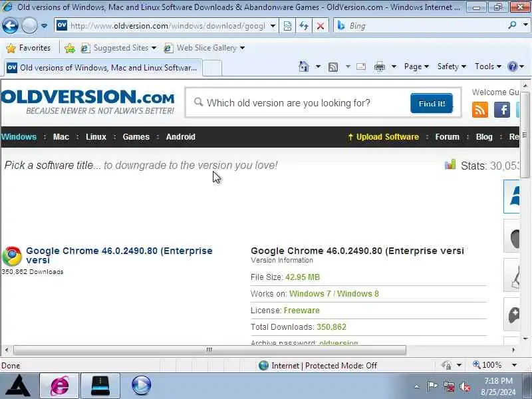Stop loading with the red X icon

[x=320, y=26]
